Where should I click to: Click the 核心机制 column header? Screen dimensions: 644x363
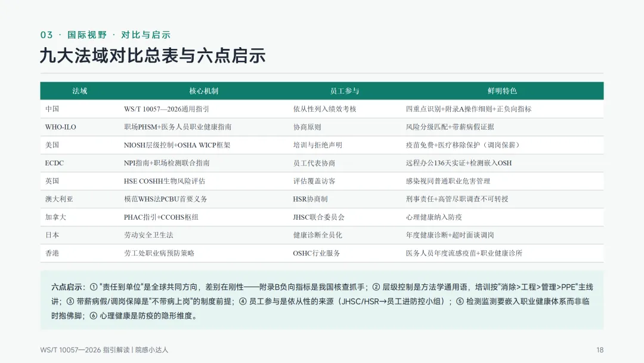tap(203, 91)
